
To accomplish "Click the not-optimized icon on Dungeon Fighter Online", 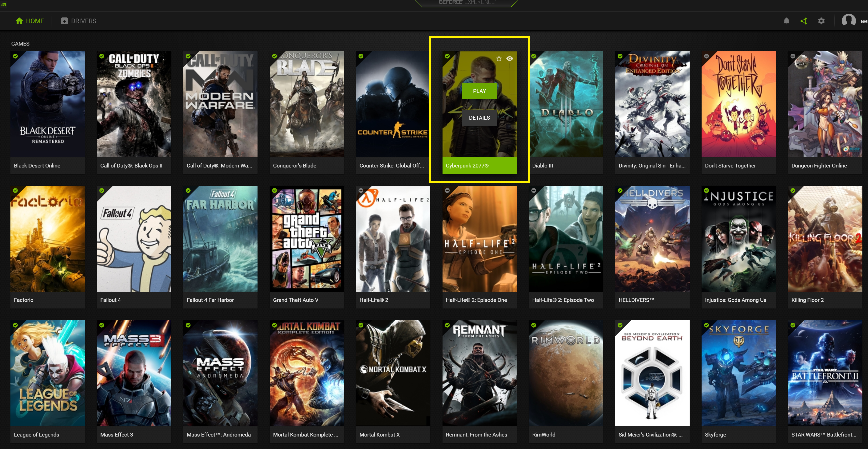I will tap(793, 56).
